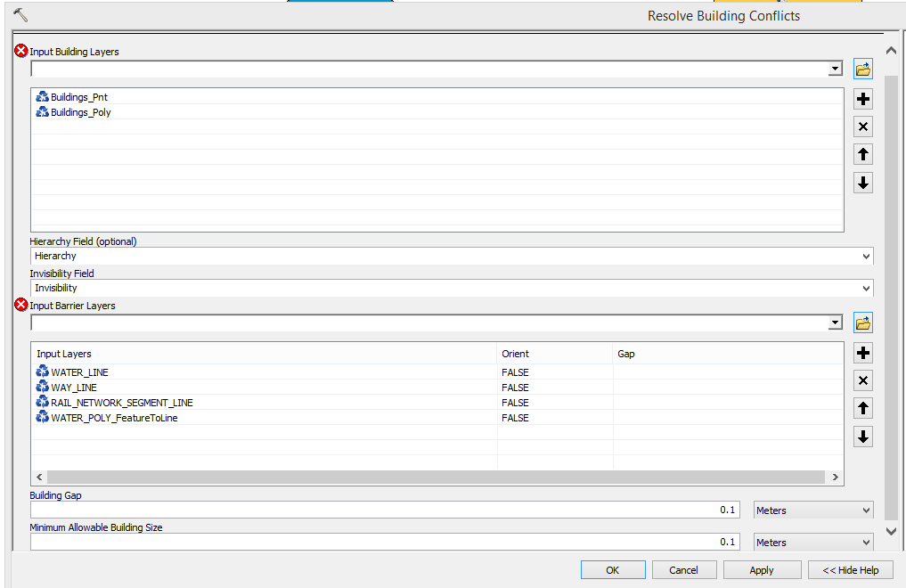Click the Hide Help button
The height and width of the screenshot is (588, 906).
click(851, 570)
